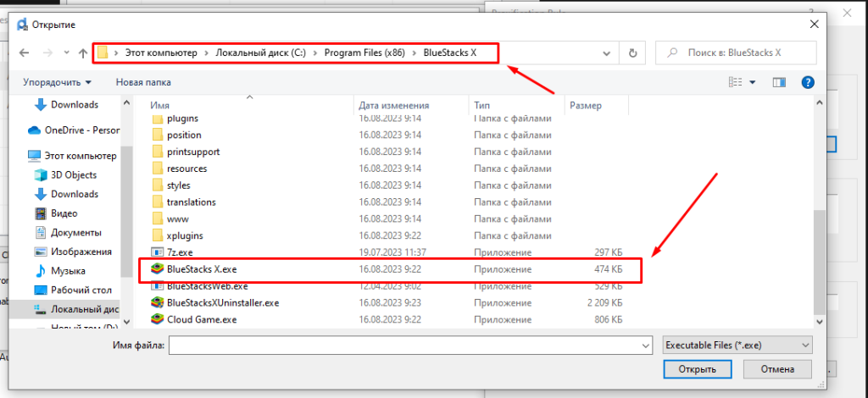Select the position folder
868x398 pixels.
[184, 135]
